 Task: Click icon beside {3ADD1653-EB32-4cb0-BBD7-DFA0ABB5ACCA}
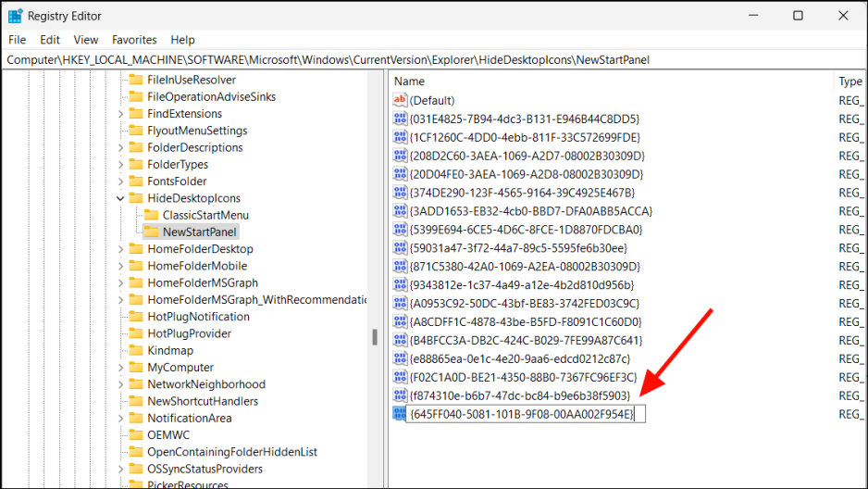[400, 211]
